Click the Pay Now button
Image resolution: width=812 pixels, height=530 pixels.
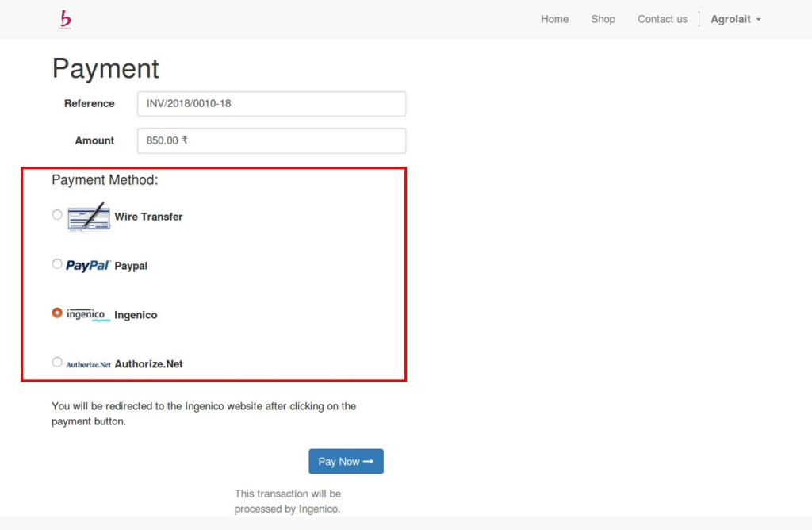pos(346,461)
